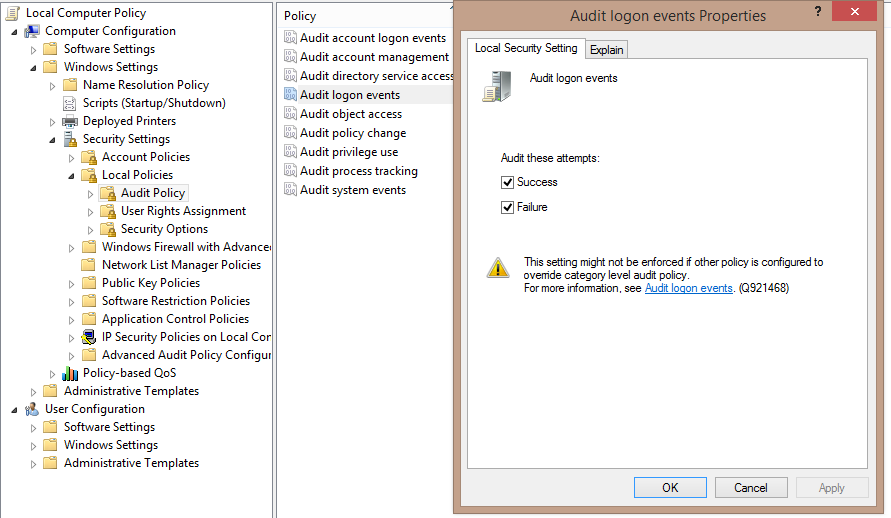Switch to the Explain tab
The height and width of the screenshot is (518, 891).
coord(606,50)
